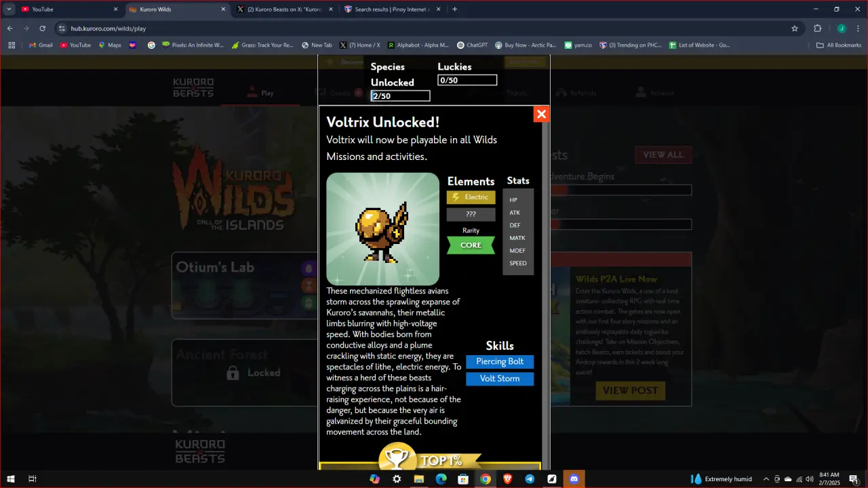868x488 pixels.
Task: Open Telegram from the taskbar
Action: coord(530,479)
